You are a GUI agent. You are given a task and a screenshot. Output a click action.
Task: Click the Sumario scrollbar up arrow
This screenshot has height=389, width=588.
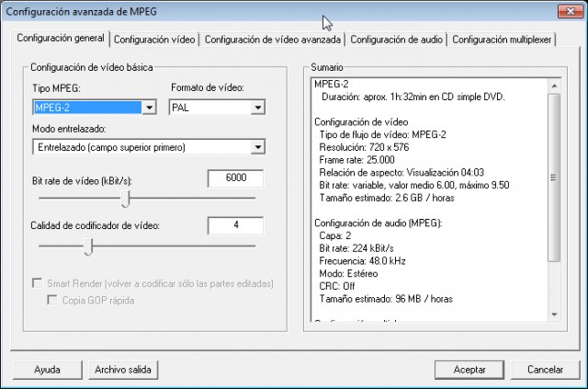click(x=554, y=86)
